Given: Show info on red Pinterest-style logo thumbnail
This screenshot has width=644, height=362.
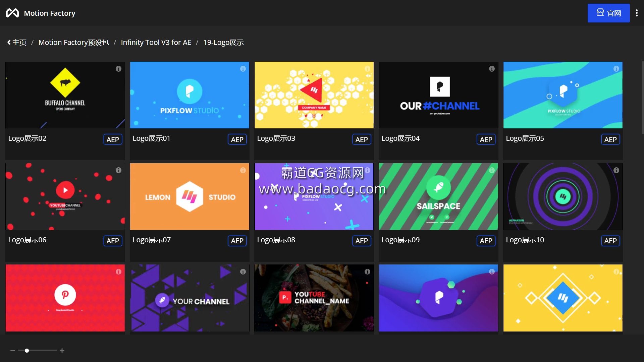Looking at the screenshot, I should pos(118,271).
